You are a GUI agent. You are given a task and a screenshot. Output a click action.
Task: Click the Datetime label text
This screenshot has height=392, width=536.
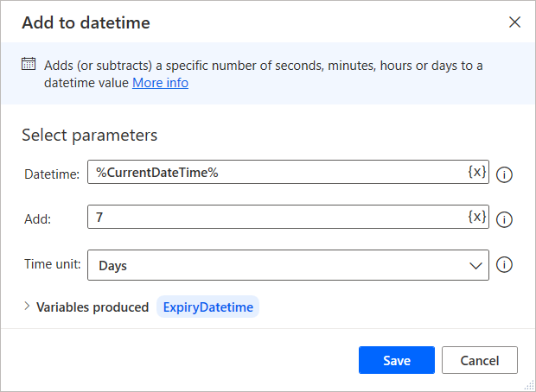[x=53, y=174]
